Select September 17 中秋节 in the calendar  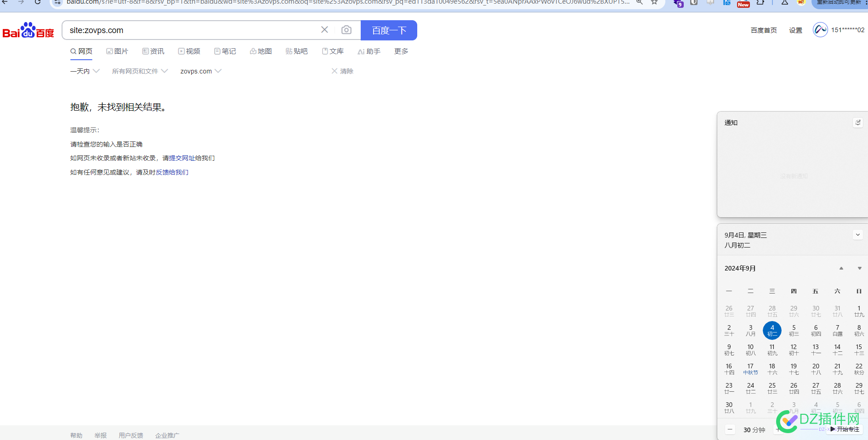point(750,369)
